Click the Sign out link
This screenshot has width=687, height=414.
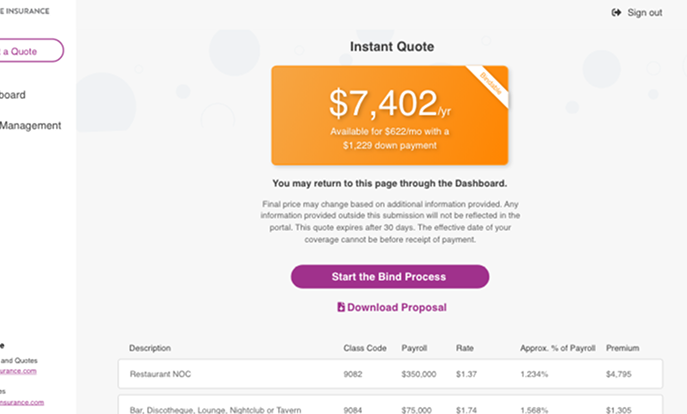coord(637,13)
